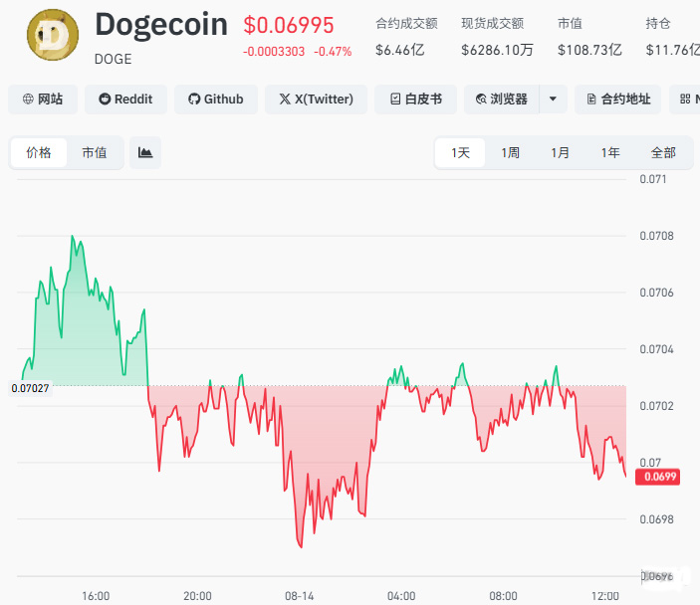Expand the 浏览器 dropdown arrow

click(553, 100)
